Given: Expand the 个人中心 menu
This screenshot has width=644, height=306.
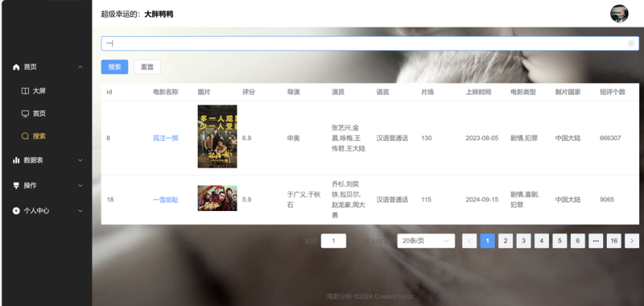Looking at the screenshot, I should pos(80,211).
